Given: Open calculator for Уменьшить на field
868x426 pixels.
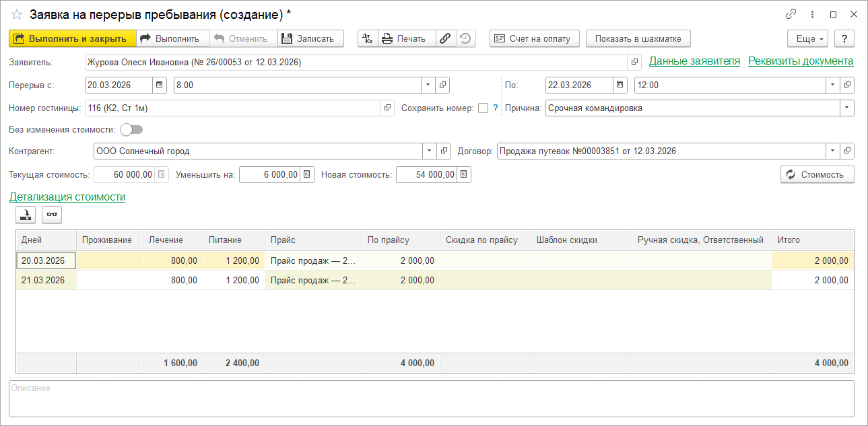Looking at the screenshot, I should pyautogui.click(x=307, y=174).
